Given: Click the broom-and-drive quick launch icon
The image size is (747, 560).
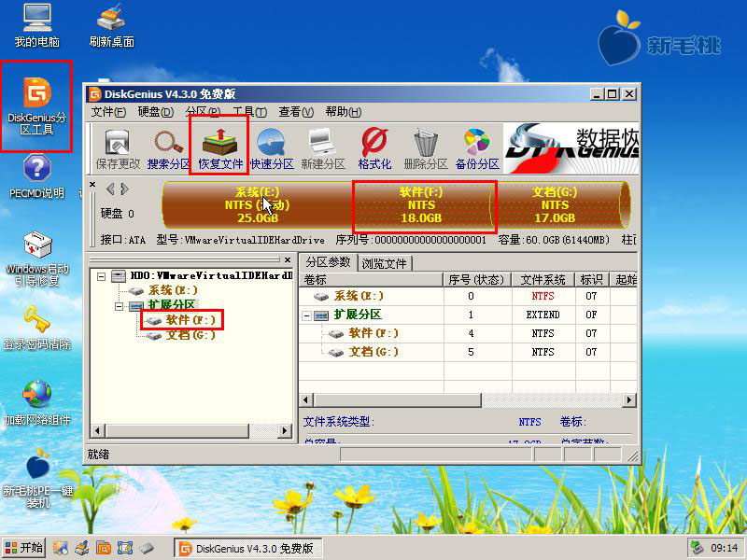Looking at the screenshot, I should pos(81,548).
